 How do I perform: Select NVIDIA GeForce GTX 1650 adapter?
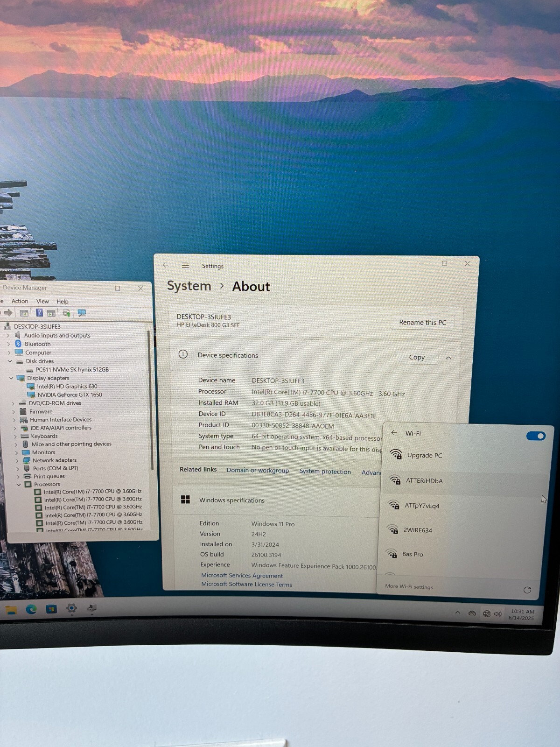point(70,395)
